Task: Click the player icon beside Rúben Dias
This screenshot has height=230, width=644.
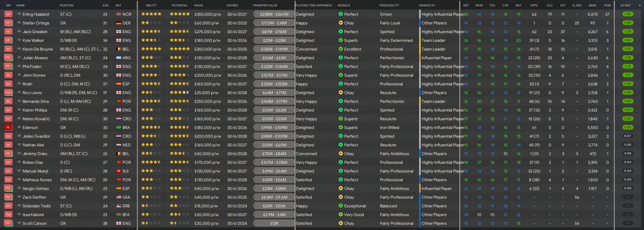Action: point(19,162)
